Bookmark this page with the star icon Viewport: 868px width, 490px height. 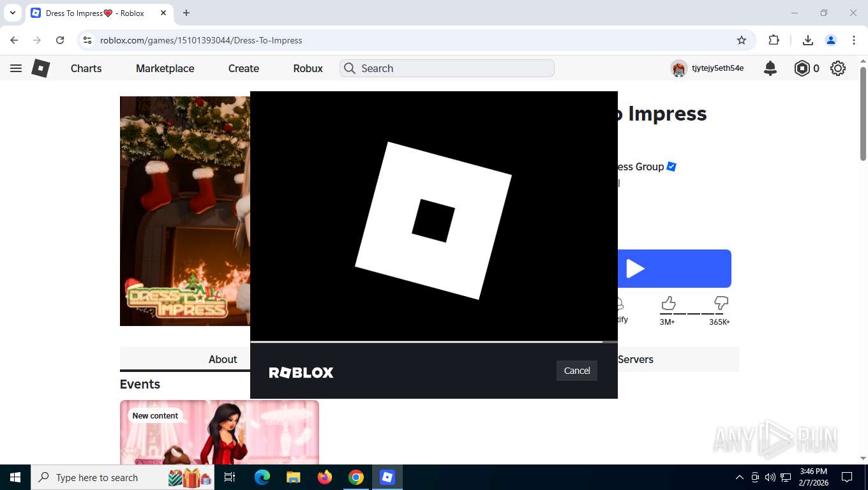[742, 40]
